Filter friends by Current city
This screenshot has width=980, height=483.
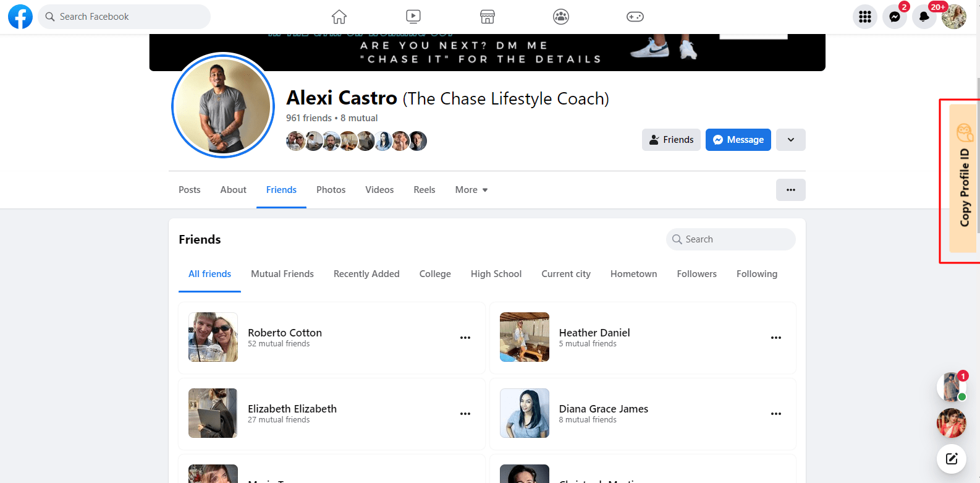pyautogui.click(x=566, y=274)
